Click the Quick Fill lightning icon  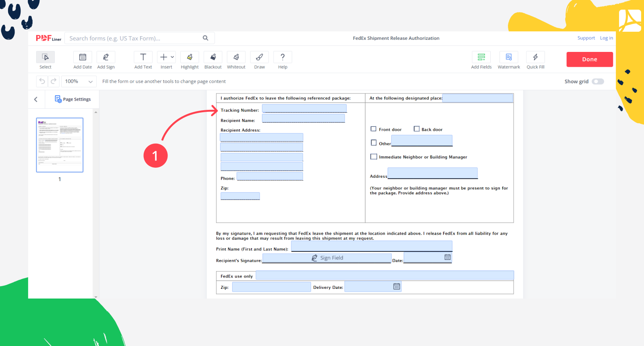click(535, 57)
